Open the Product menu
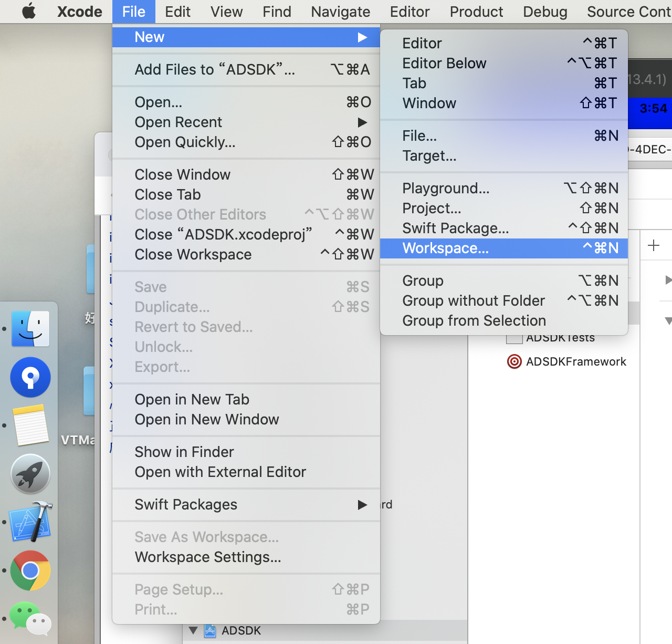The image size is (672, 644). click(x=477, y=12)
